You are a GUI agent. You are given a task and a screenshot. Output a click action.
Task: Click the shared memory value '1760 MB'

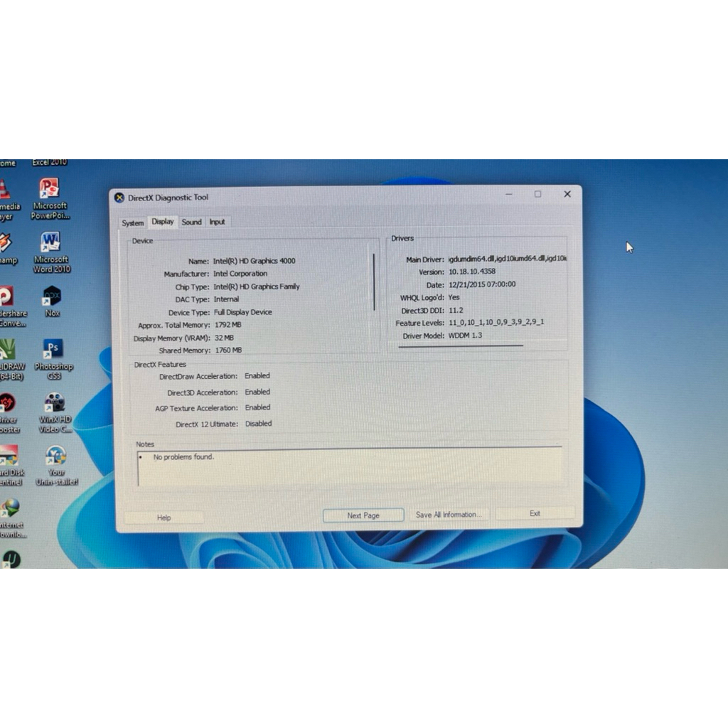pyautogui.click(x=228, y=350)
